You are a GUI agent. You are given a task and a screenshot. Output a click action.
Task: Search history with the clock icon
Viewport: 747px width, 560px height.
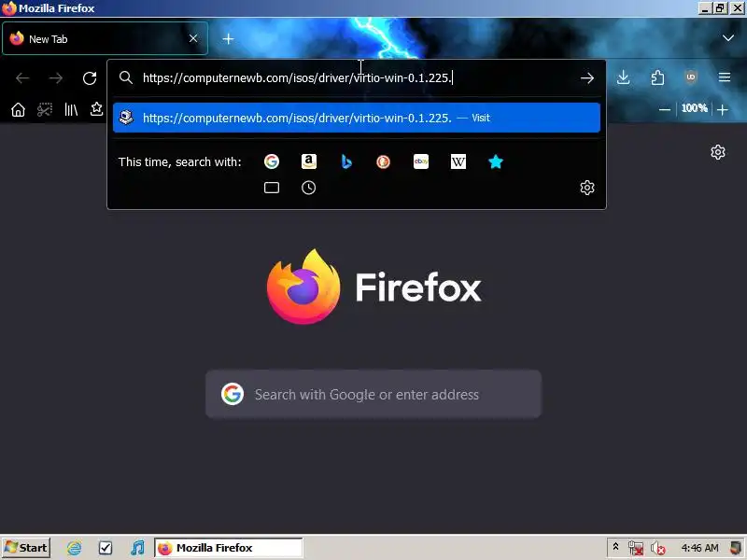309,188
